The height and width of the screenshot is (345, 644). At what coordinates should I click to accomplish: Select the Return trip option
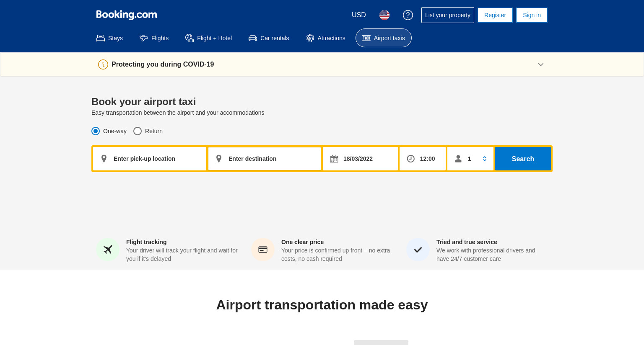(148, 131)
